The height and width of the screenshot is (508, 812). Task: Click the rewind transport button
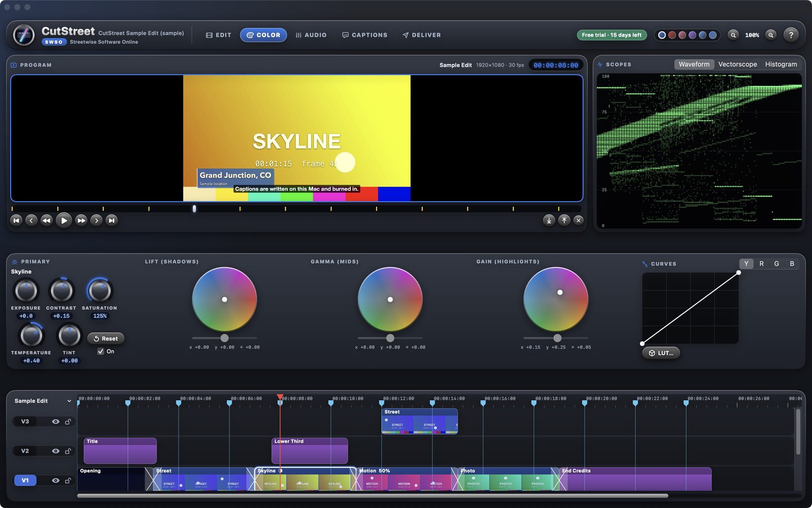(x=46, y=220)
